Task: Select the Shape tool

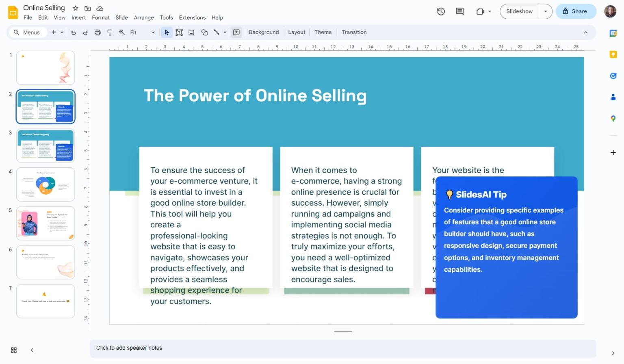Action: (x=204, y=32)
